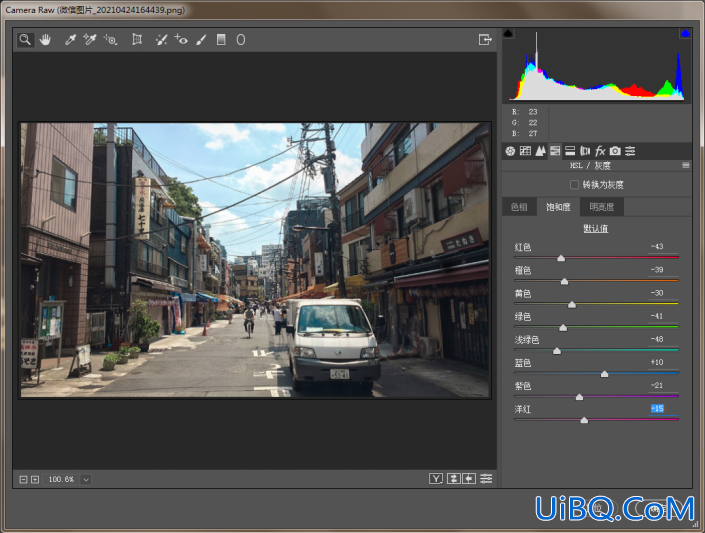Click the 浅绿色 saturation slider handle

tap(557, 351)
